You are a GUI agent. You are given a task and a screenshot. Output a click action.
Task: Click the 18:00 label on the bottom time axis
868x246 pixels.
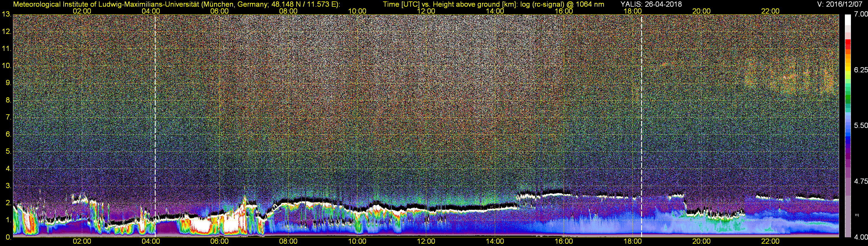click(x=632, y=241)
